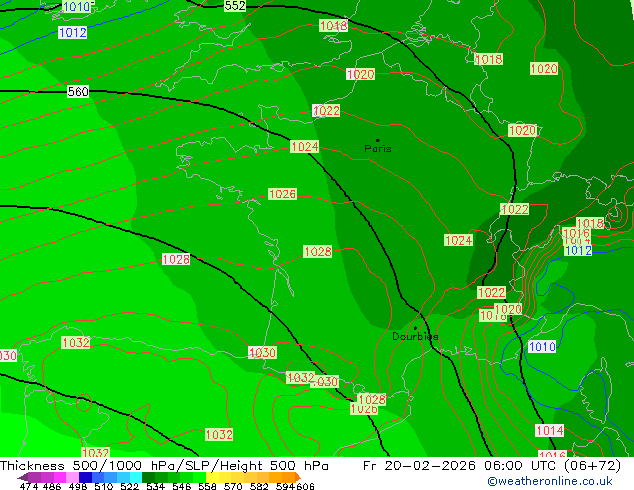Click the 1024 pressure label west of Paris
The width and height of the screenshot is (634, 490).
point(304,146)
